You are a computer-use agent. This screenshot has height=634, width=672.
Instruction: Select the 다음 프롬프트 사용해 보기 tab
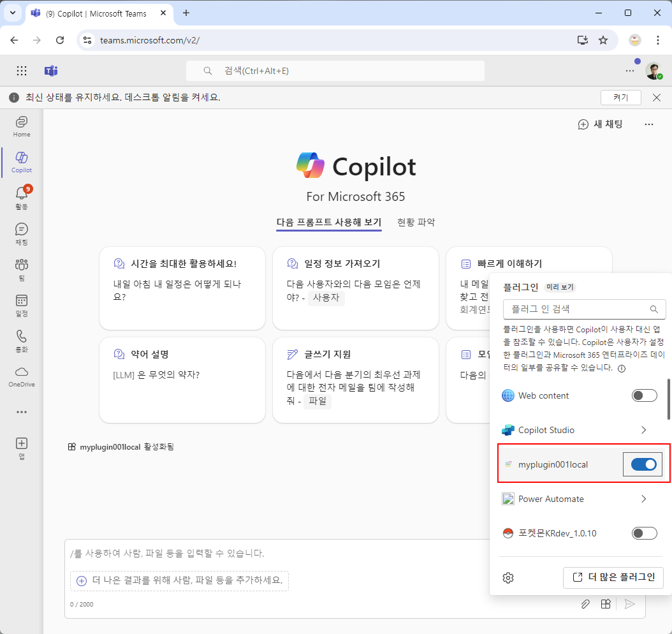(x=329, y=222)
